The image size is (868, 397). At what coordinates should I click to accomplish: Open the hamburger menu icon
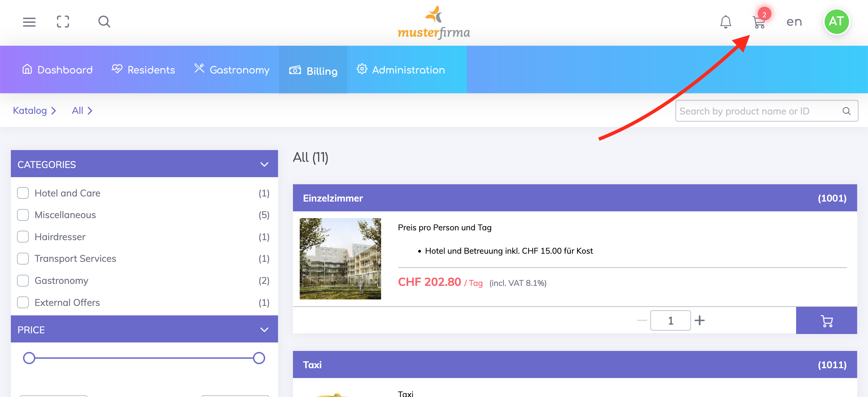[29, 22]
